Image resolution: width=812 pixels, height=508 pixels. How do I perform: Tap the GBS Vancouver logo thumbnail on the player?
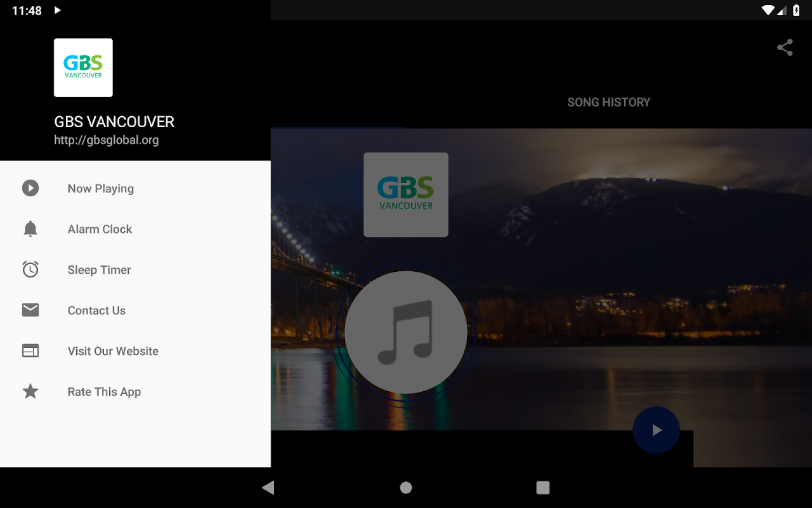(406, 195)
